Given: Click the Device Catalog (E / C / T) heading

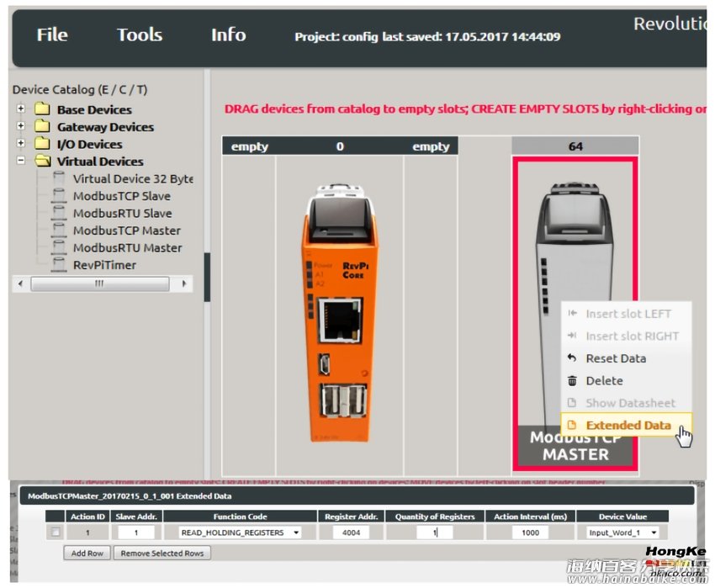Looking at the screenshot, I should [80, 89].
